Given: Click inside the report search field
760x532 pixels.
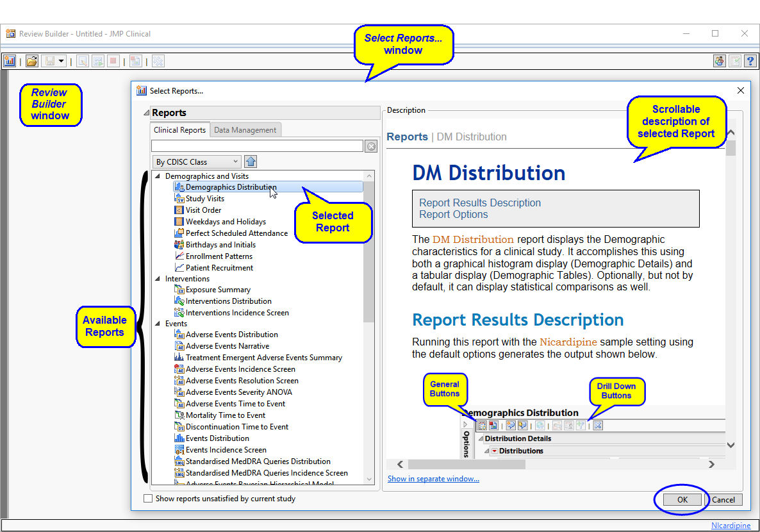Looking at the screenshot, I should [257, 147].
